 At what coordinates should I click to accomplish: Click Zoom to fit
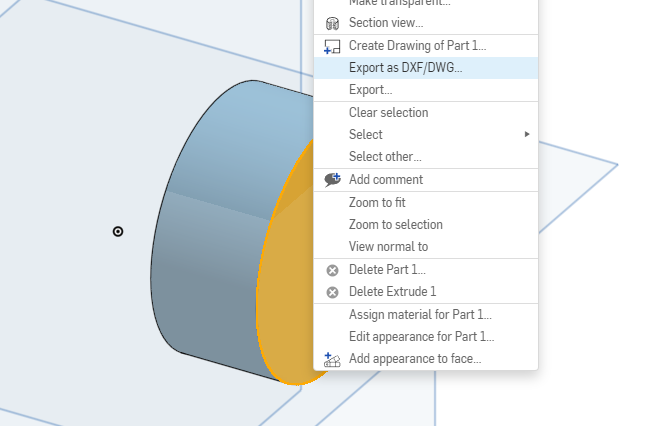(x=377, y=202)
